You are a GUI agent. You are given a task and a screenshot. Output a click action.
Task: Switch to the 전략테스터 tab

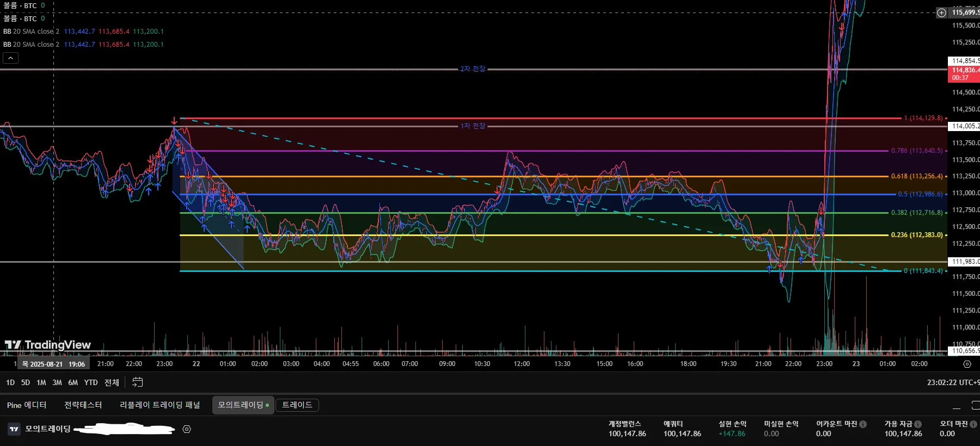(x=83, y=405)
